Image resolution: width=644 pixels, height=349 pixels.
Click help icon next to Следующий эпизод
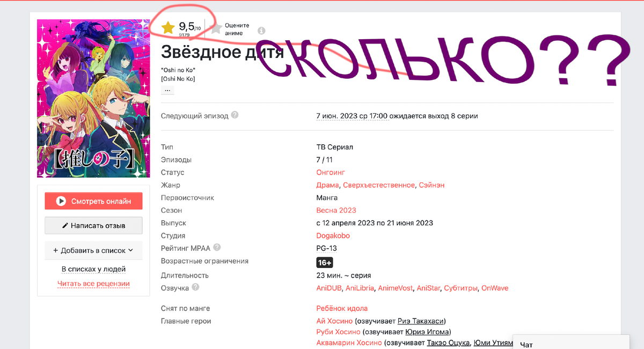pos(235,115)
